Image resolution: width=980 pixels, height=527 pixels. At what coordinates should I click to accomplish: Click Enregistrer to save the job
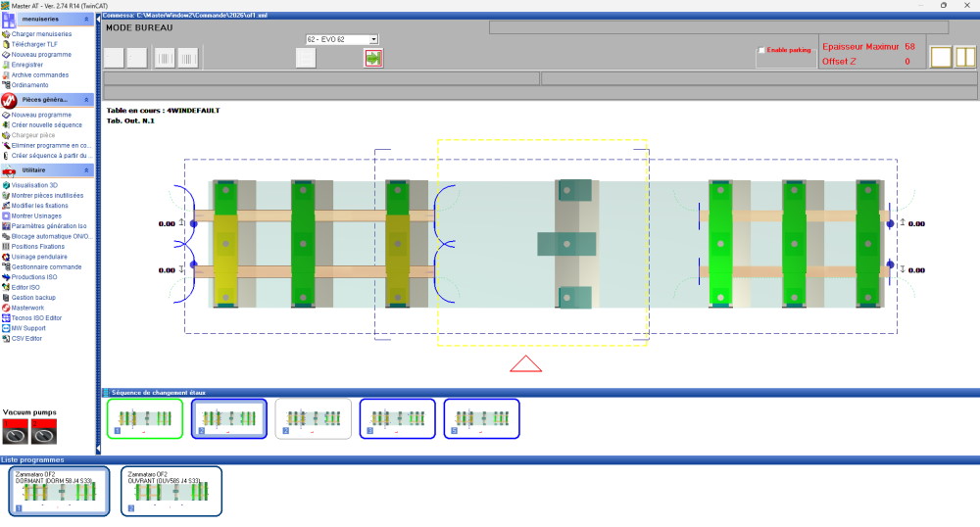(26, 65)
